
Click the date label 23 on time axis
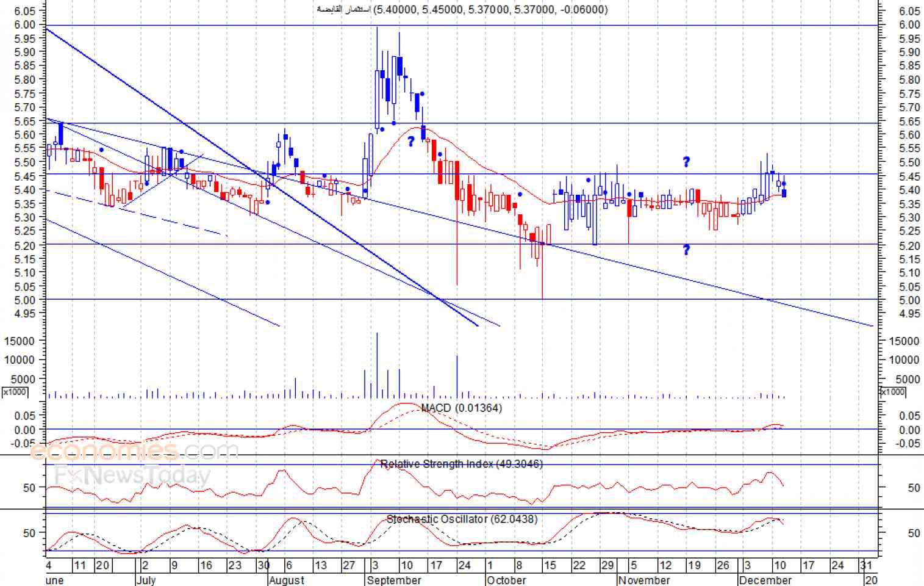[x=235, y=565]
